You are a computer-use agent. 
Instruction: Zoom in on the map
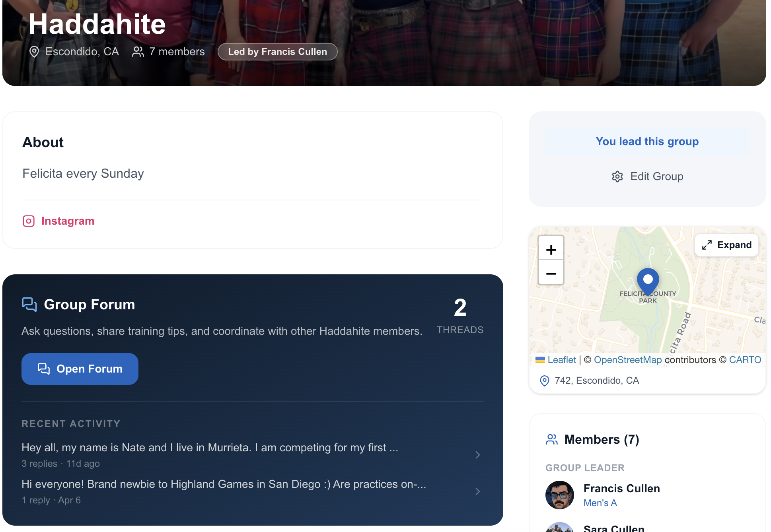551,250
